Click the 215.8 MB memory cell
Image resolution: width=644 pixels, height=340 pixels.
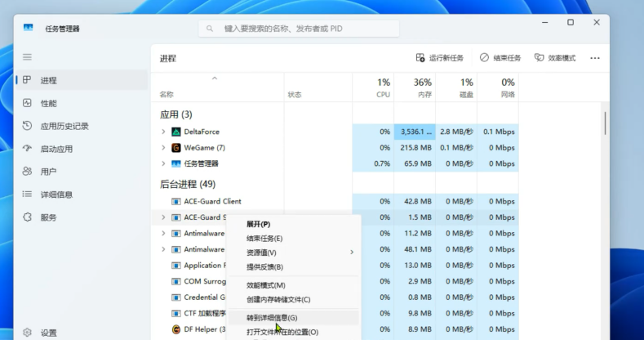point(415,148)
